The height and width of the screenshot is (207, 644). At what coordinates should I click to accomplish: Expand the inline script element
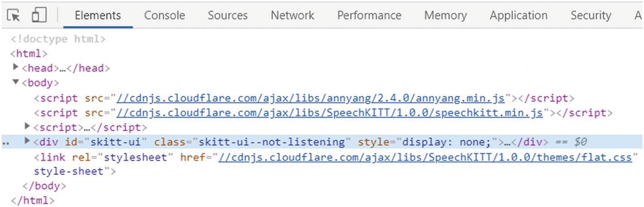click(27, 126)
